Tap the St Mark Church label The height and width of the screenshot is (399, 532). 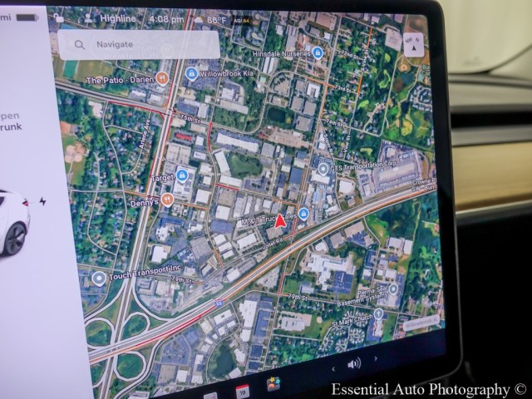[x=352, y=321]
